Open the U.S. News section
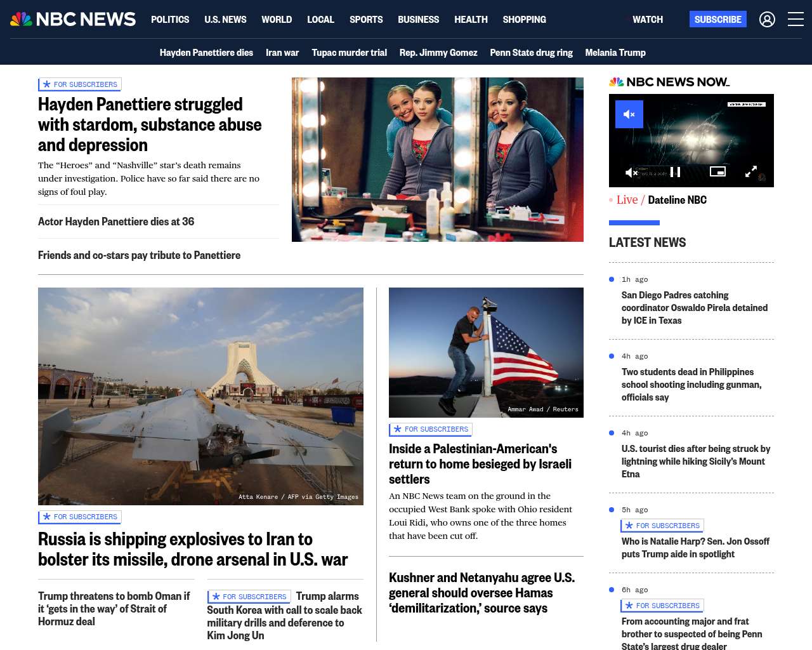 pyautogui.click(x=225, y=20)
